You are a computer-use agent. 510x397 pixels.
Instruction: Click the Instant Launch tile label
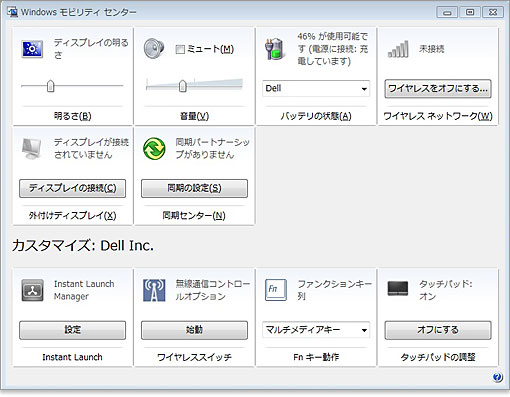[x=72, y=357]
